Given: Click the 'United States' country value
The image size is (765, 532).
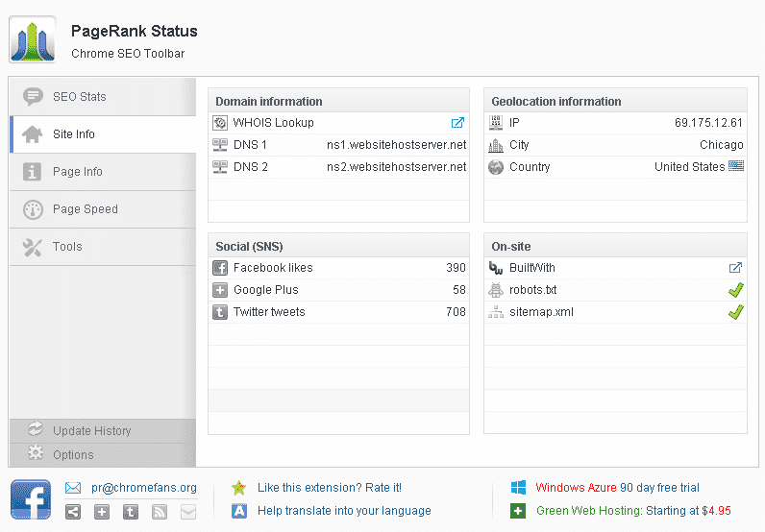Looking at the screenshot, I should (689, 167).
